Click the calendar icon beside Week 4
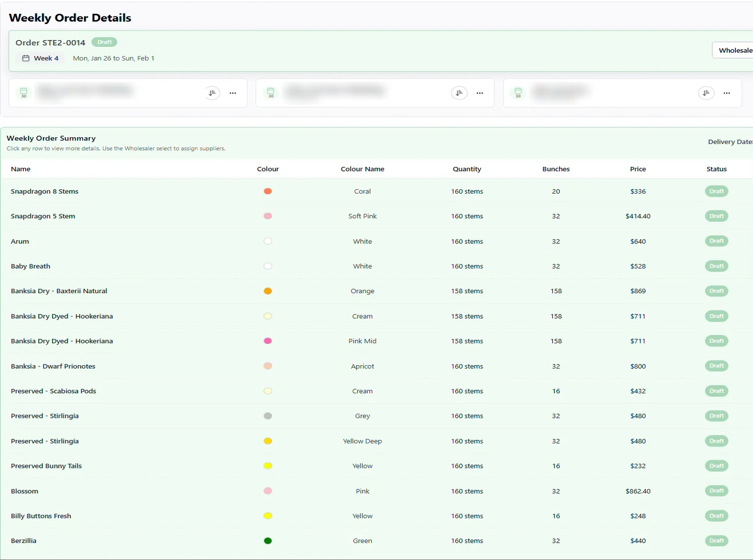This screenshot has height=560, width=753. pos(26,58)
